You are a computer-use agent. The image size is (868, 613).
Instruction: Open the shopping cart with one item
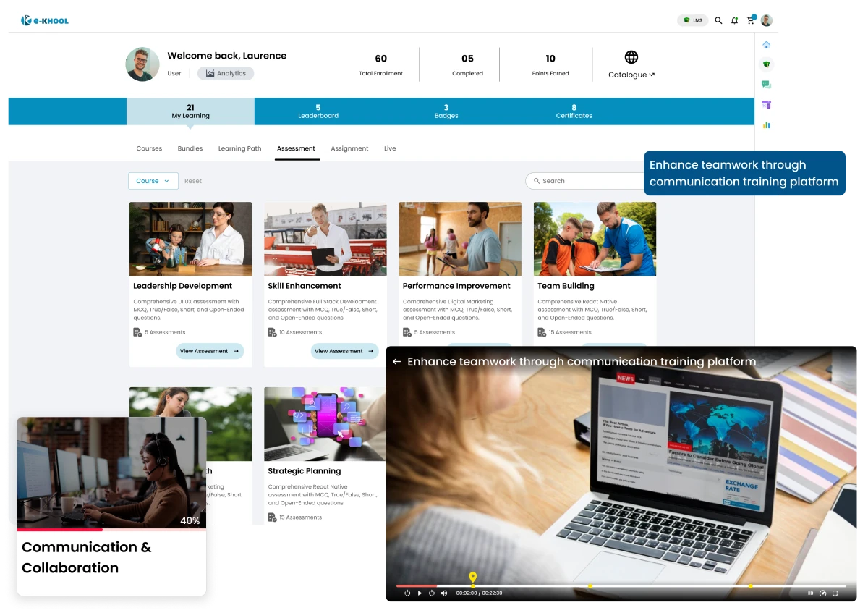click(750, 20)
